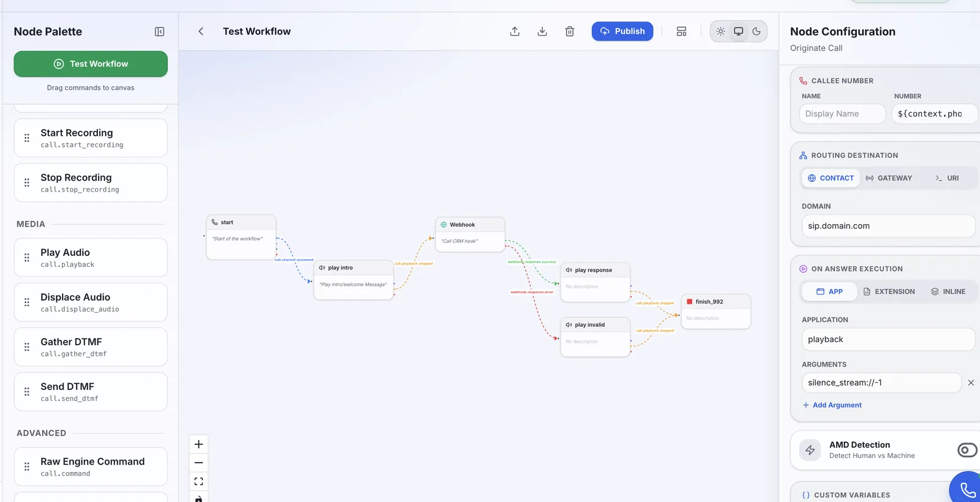This screenshot has height=502, width=980.
Task: Switch to dark theme moon icon
Action: coord(756,31)
